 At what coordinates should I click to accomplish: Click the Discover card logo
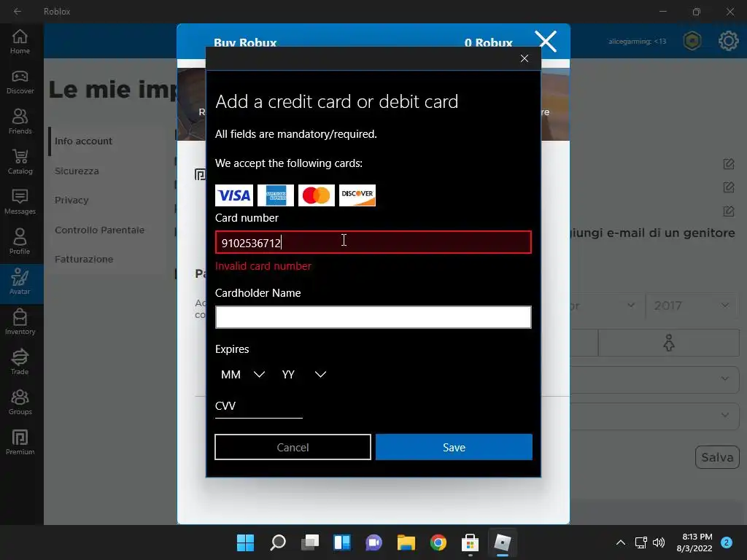pos(357,195)
